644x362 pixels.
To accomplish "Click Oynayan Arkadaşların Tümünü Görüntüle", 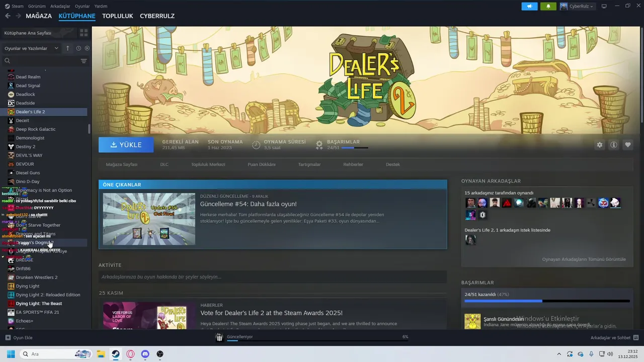I will coord(584,259).
